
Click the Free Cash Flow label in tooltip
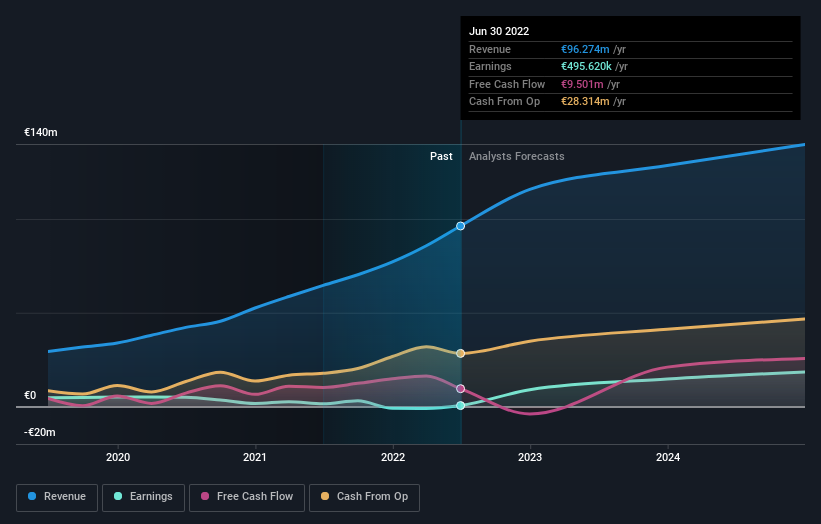click(x=507, y=84)
